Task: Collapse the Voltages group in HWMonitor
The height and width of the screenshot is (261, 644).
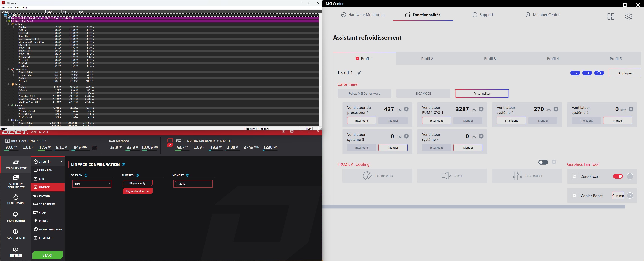Action: [x=10, y=24]
